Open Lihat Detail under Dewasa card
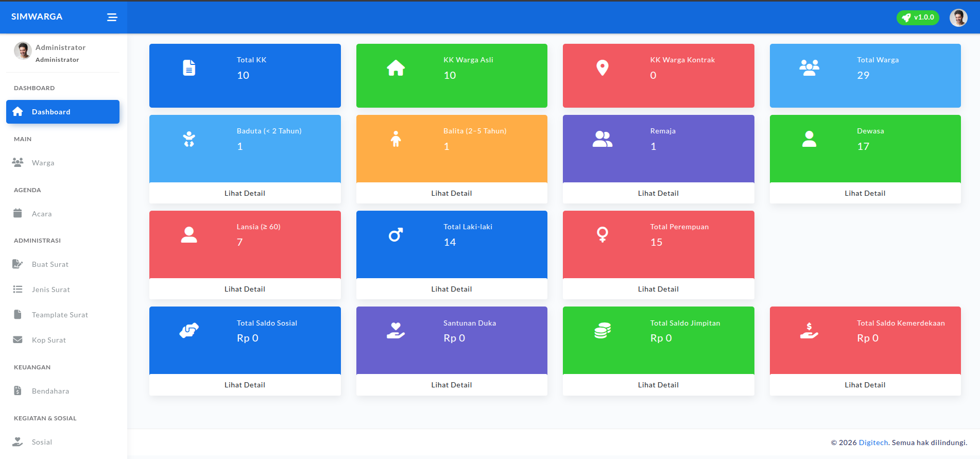The image size is (980, 459). point(865,193)
